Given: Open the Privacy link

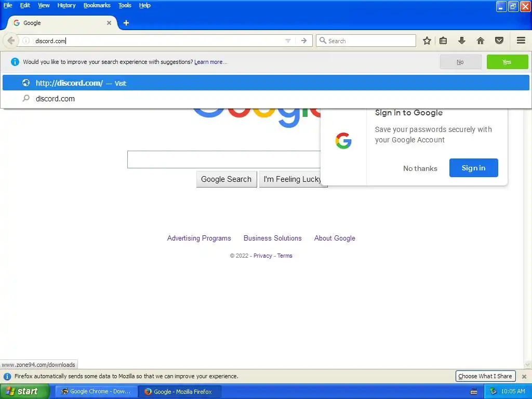Looking at the screenshot, I should (x=262, y=256).
